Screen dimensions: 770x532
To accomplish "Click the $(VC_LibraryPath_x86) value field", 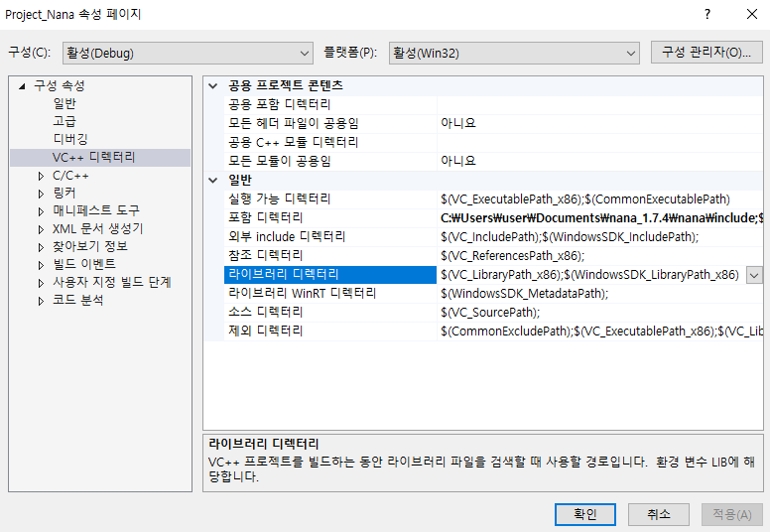I will (x=589, y=275).
